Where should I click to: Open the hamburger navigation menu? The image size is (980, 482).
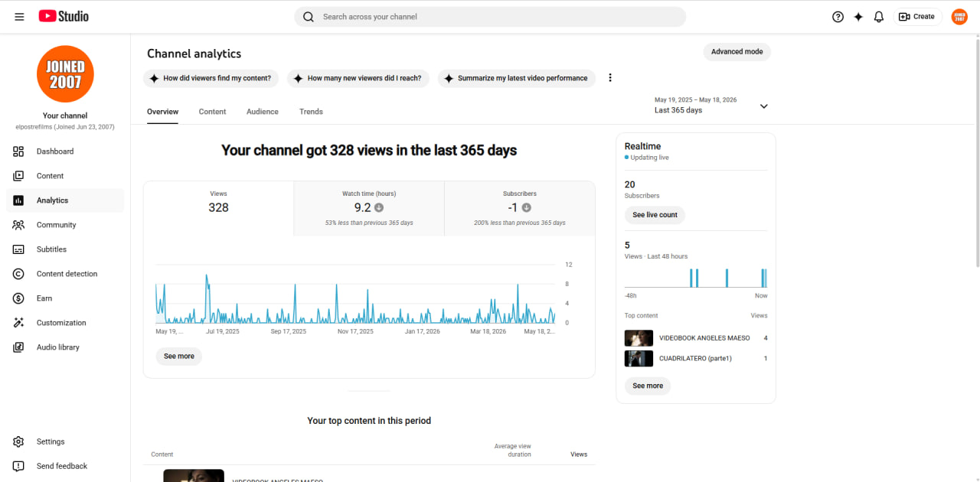[19, 16]
